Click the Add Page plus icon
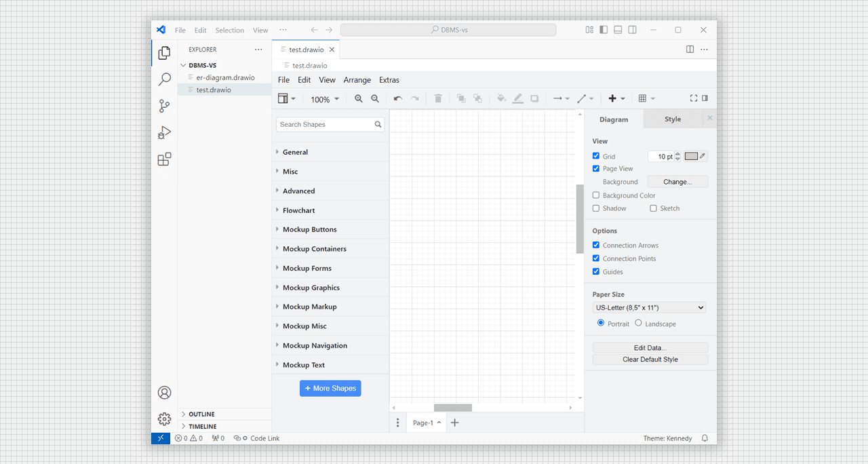 pyautogui.click(x=455, y=423)
